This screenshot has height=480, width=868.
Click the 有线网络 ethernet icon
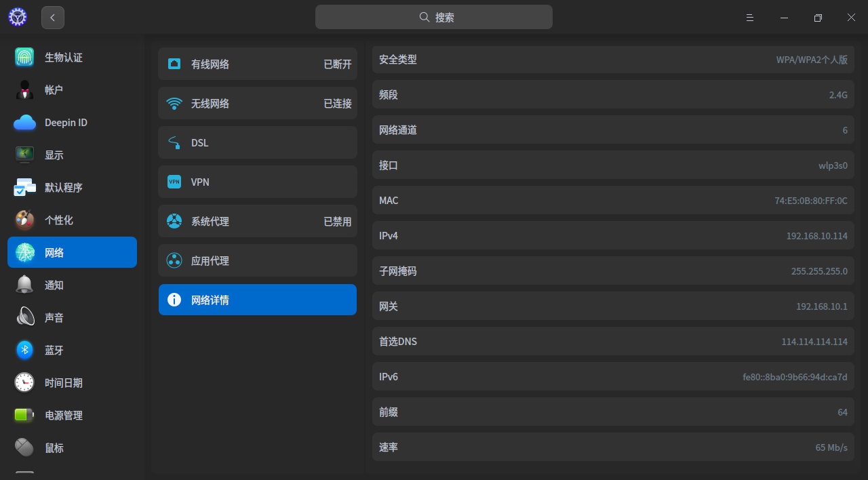click(x=174, y=64)
